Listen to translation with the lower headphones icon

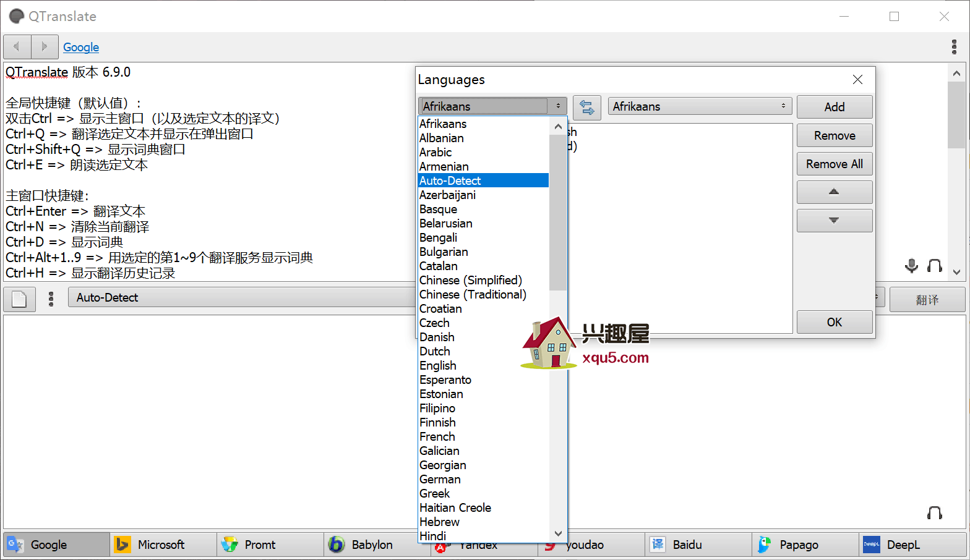click(x=935, y=512)
